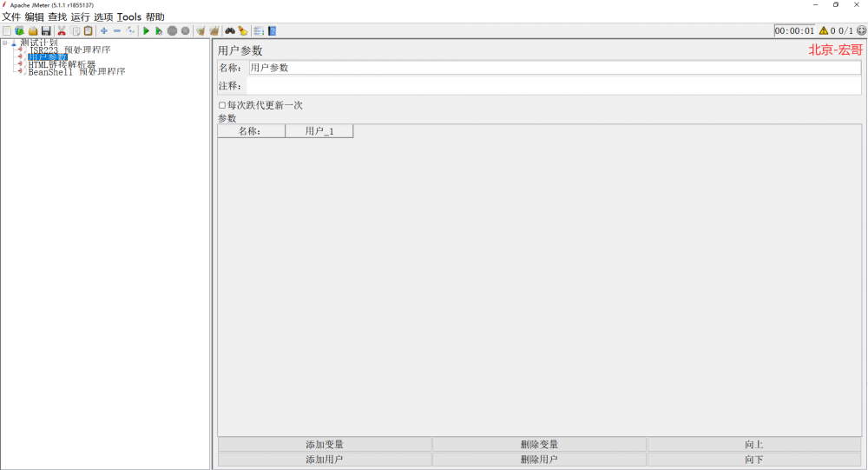Open the Function helper list icon
This screenshot has width=868, height=470.
click(259, 31)
